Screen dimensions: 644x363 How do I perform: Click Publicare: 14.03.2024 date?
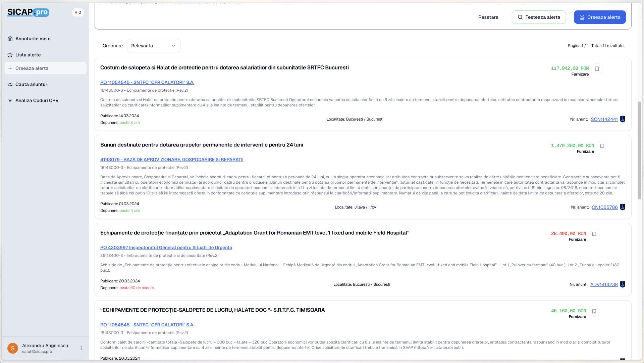coord(119,116)
